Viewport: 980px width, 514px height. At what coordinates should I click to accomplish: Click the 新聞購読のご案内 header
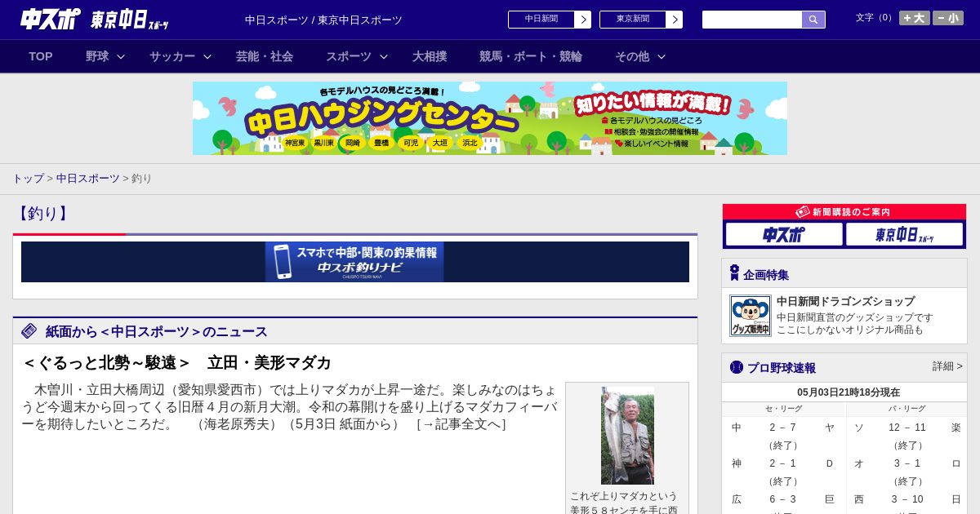point(844,212)
